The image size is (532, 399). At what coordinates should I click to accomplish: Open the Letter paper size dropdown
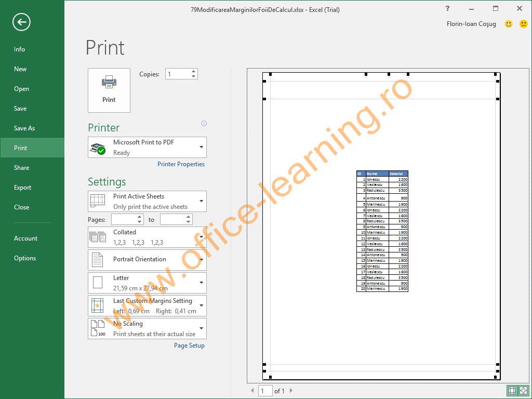tap(147, 283)
